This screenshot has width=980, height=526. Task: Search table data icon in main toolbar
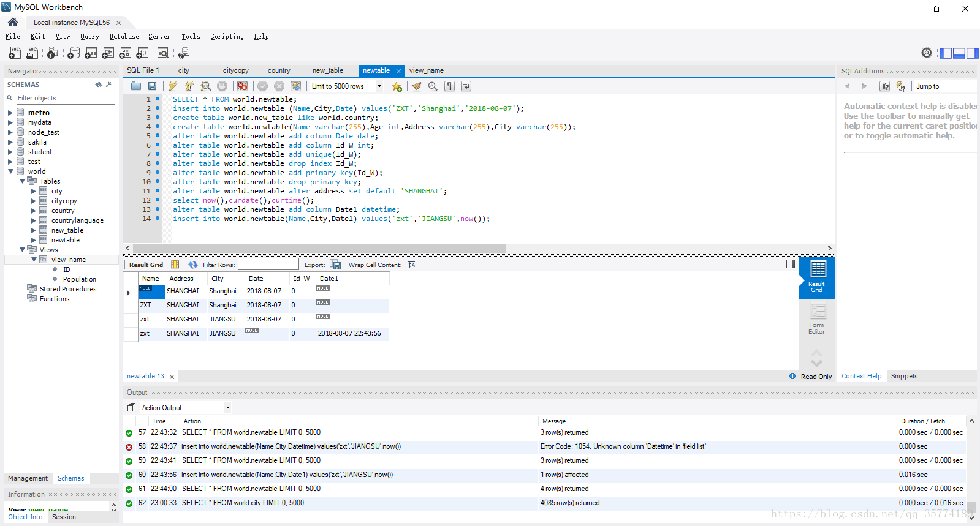(x=163, y=53)
